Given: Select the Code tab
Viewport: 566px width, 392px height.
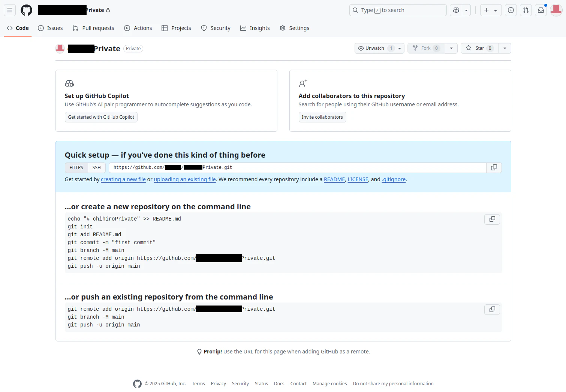Looking at the screenshot, I should pyautogui.click(x=18, y=28).
